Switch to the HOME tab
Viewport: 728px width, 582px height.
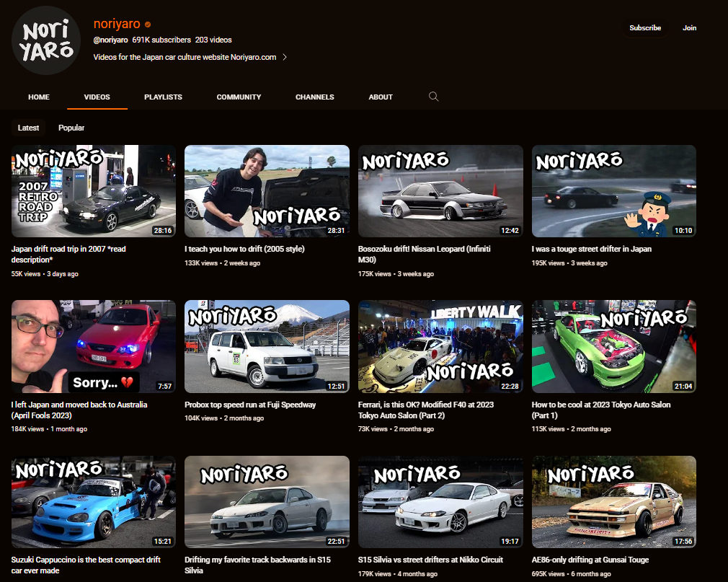pos(38,97)
